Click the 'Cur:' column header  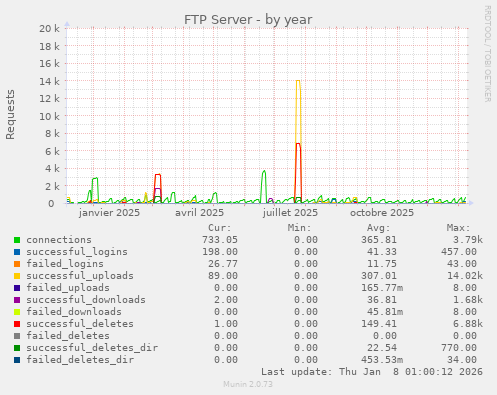point(220,228)
